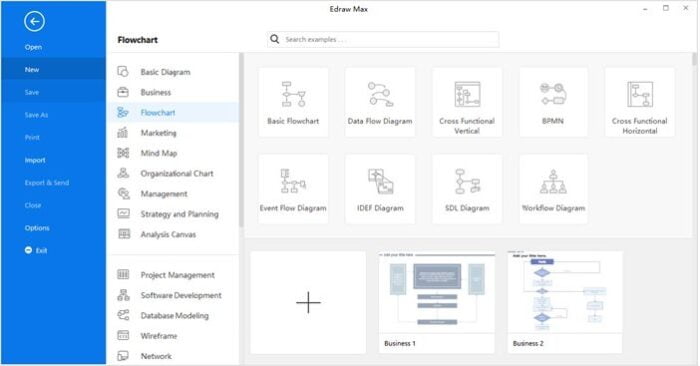Click the Wireframe category icon

pyautogui.click(x=123, y=335)
